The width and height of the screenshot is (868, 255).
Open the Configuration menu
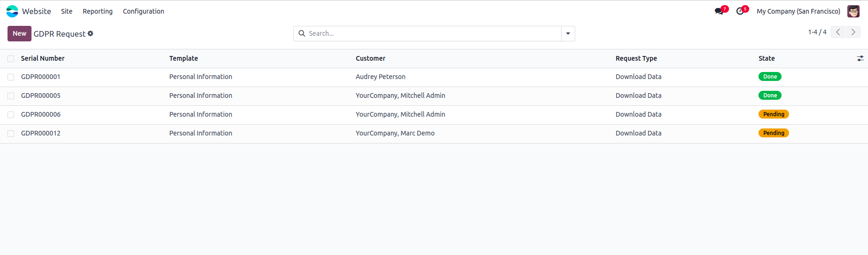[143, 11]
